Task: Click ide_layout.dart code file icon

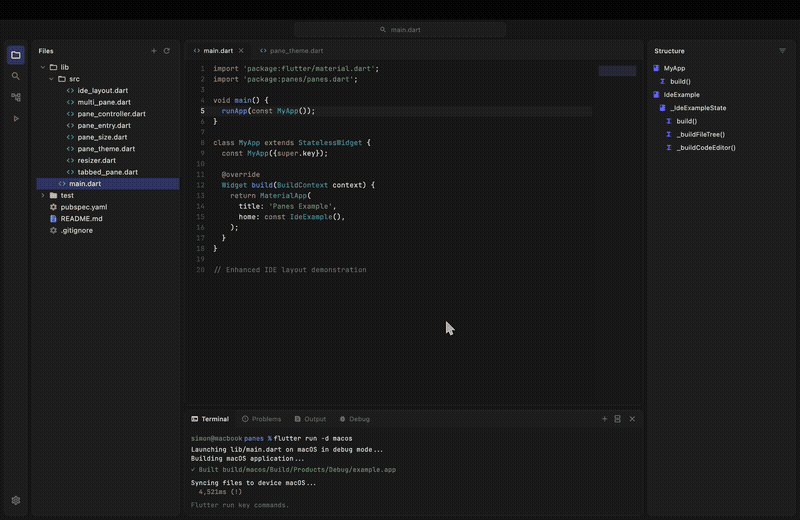Action: coord(70,90)
